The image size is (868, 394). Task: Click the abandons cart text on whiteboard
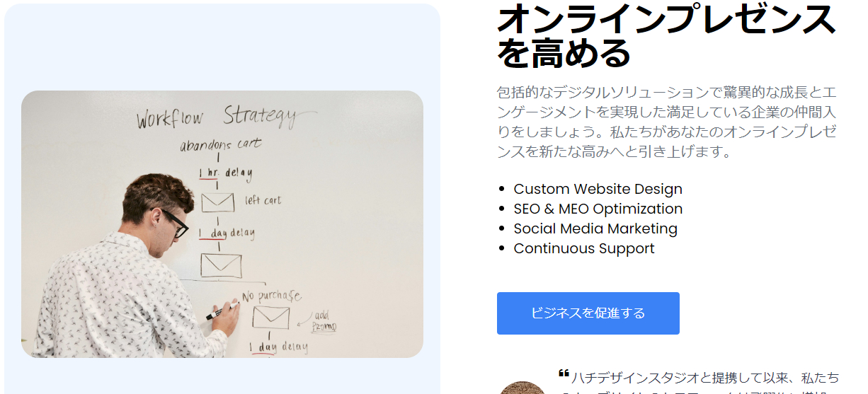220,144
